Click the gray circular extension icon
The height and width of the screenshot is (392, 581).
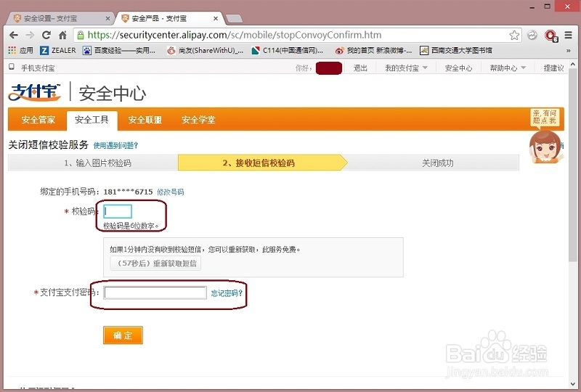pos(532,35)
